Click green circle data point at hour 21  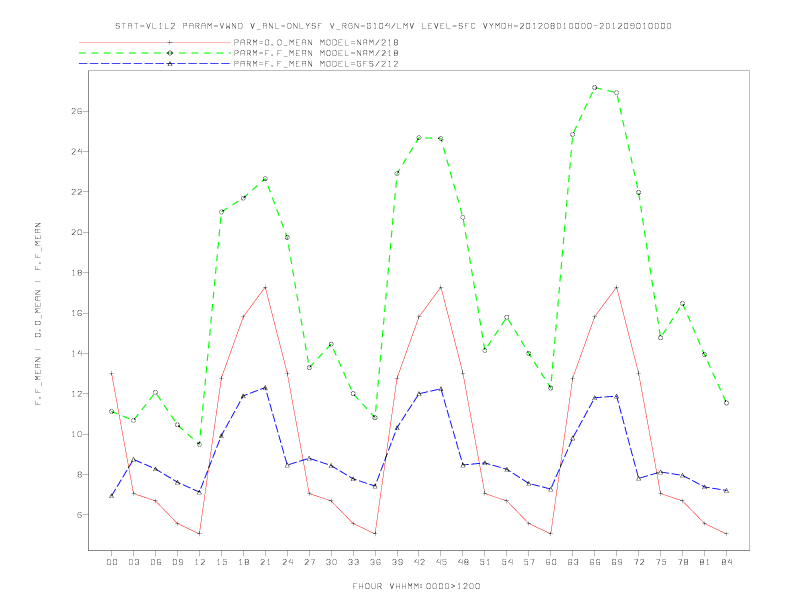265,179
